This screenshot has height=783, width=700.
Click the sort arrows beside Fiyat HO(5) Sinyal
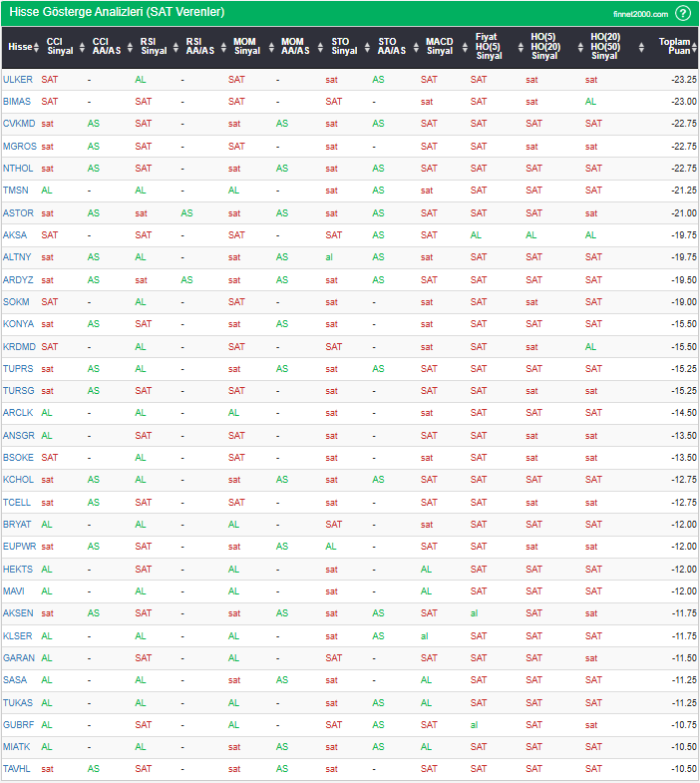pos(521,47)
